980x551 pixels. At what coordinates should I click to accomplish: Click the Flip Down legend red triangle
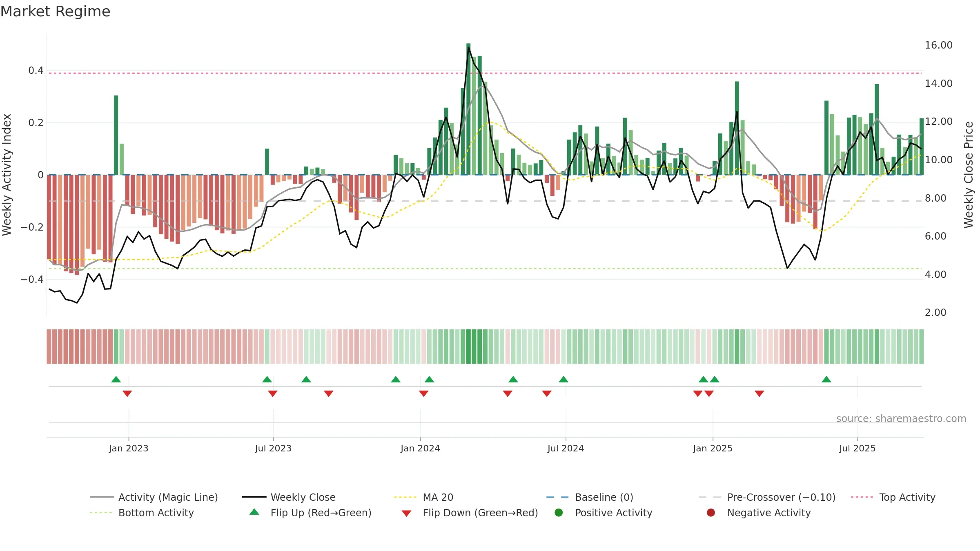pyautogui.click(x=406, y=513)
